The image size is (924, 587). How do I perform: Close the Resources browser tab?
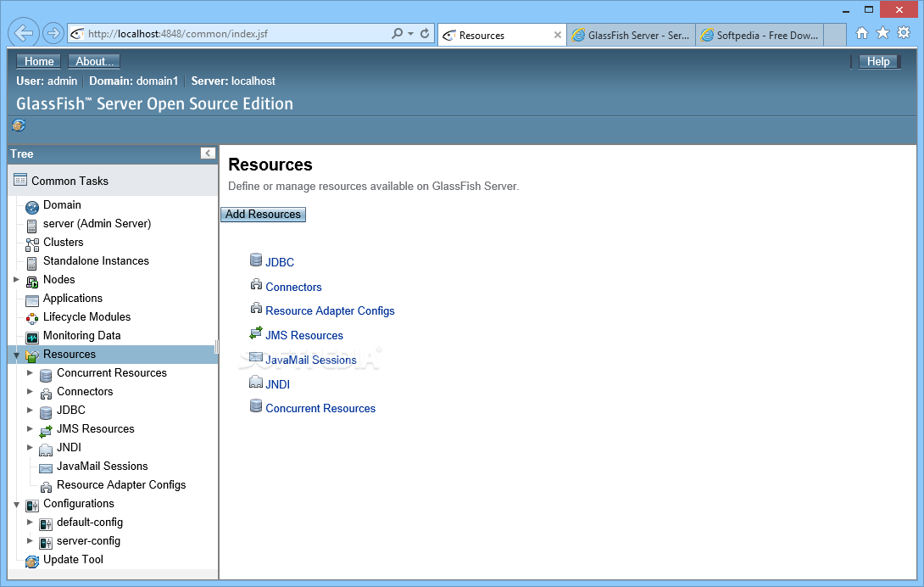click(x=557, y=36)
